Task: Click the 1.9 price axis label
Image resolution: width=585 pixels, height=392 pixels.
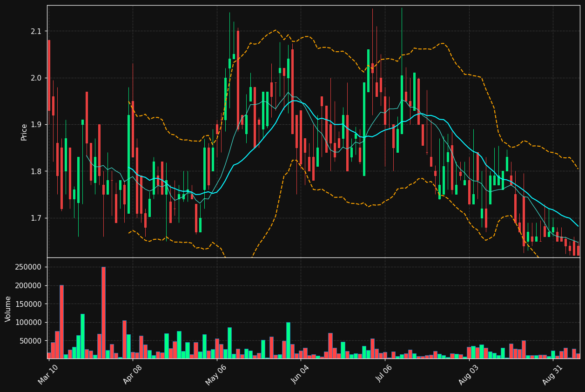Action: (36, 124)
